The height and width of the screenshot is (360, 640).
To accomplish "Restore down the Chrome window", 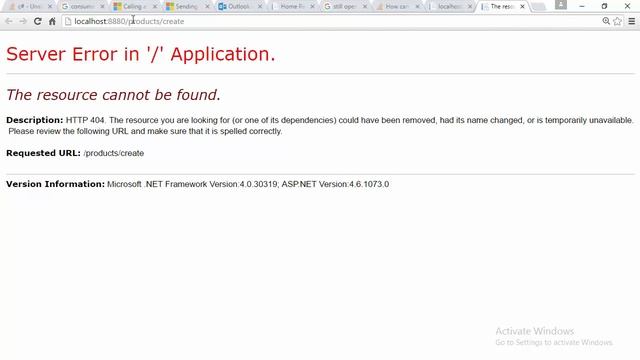I will (x=604, y=6).
